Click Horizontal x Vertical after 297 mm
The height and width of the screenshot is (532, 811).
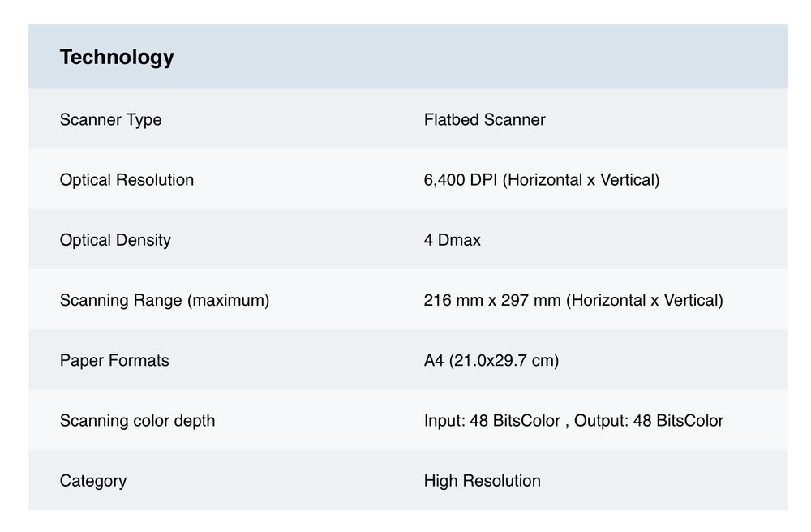[x=644, y=300]
